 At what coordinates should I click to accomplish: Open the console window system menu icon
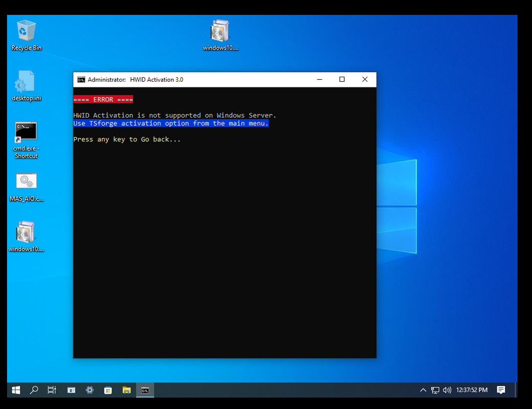81,80
